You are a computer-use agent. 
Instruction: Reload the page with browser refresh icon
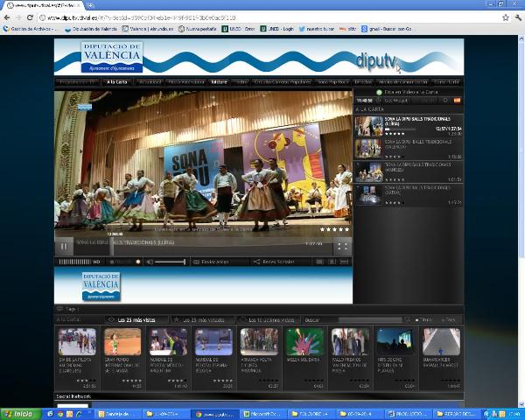click(x=30, y=17)
